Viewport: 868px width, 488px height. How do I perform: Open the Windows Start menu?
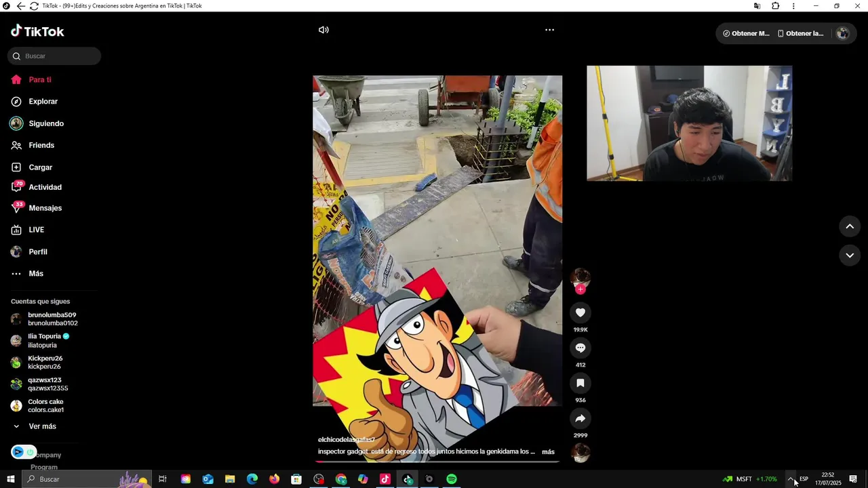coord(10,479)
